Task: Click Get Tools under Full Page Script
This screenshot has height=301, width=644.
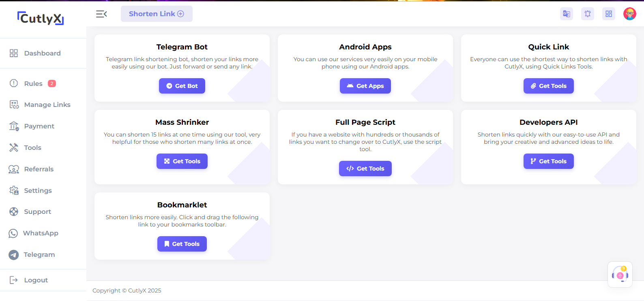Action: coord(365,169)
